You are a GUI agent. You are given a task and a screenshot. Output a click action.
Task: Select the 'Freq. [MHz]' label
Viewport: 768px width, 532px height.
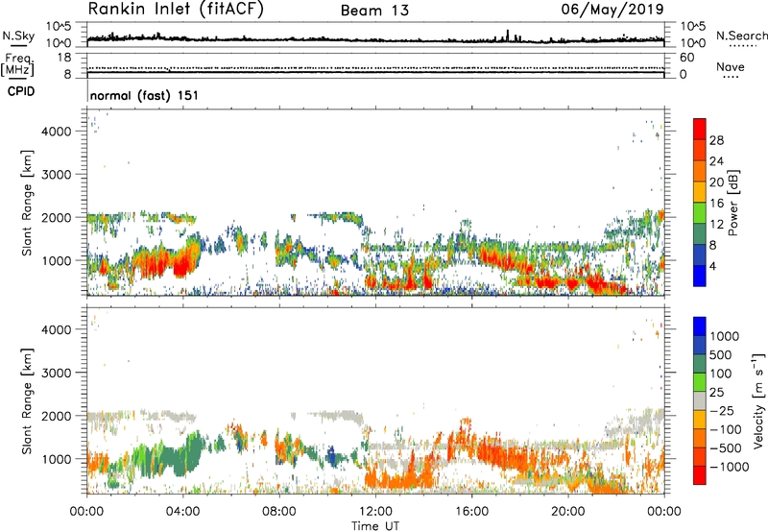pyautogui.click(x=17, y=65)
